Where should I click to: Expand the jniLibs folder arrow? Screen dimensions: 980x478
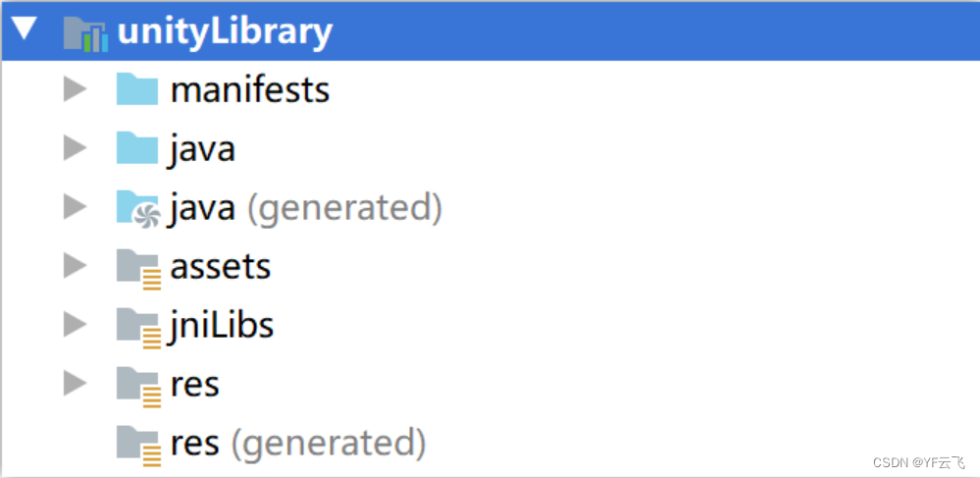pyautogui.click(x=75, y=325)
